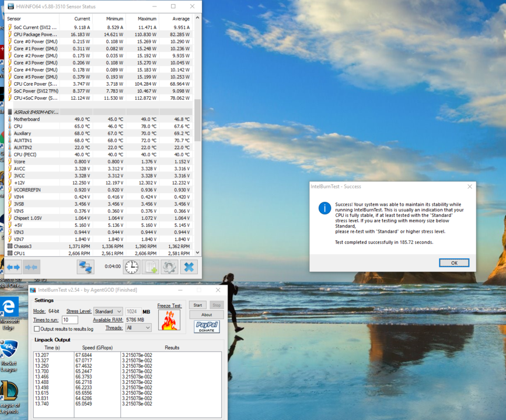The width and height of the screenshot is (506, 420).
Task: Select the VCOREREFIN voltage row
Action: [99, 190]
